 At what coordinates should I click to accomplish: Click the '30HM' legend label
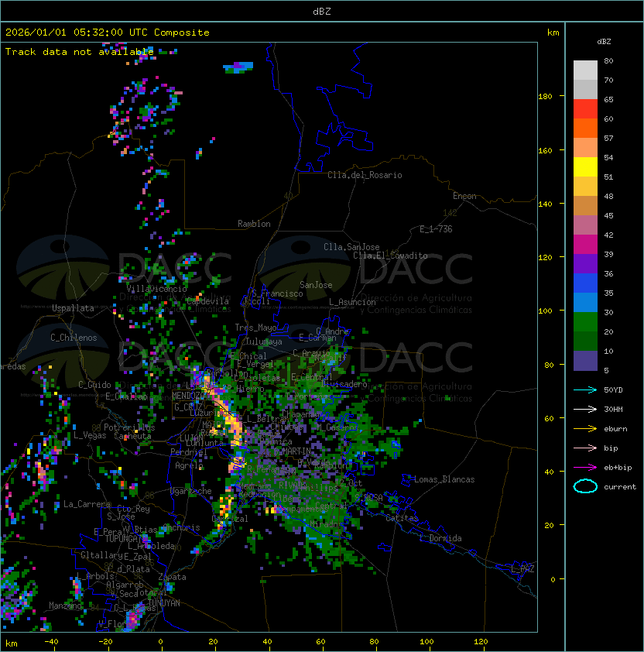click(x=613, y=409)
